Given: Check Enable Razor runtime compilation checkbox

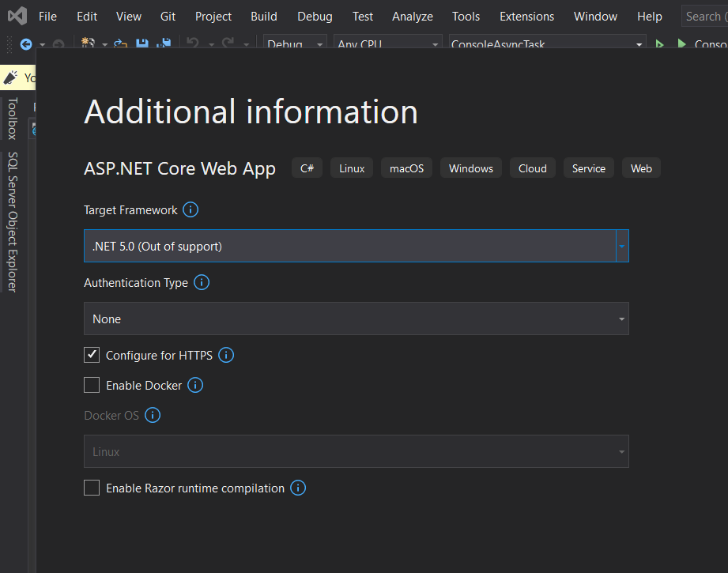Looking at the screenshot, I should 92,488.
